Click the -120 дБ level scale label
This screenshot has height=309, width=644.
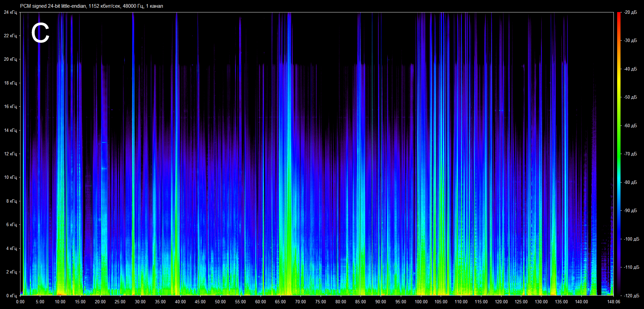point(632,296)
